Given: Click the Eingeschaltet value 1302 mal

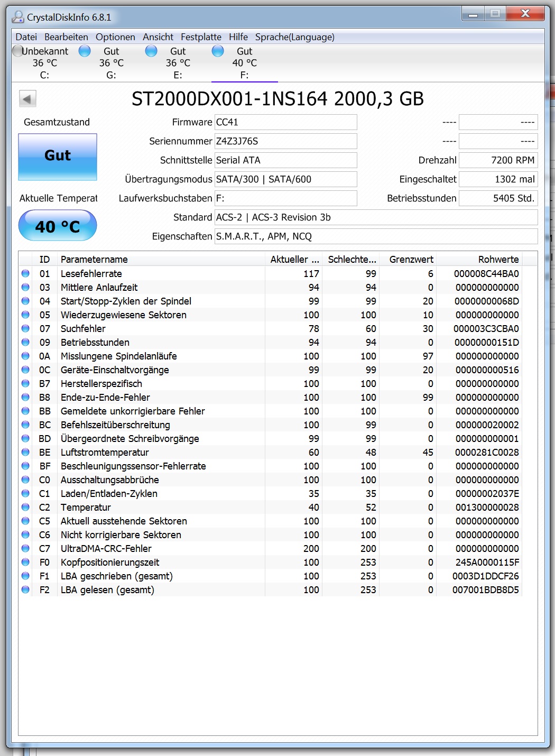Looking at the screenshot, I should 498,179.
